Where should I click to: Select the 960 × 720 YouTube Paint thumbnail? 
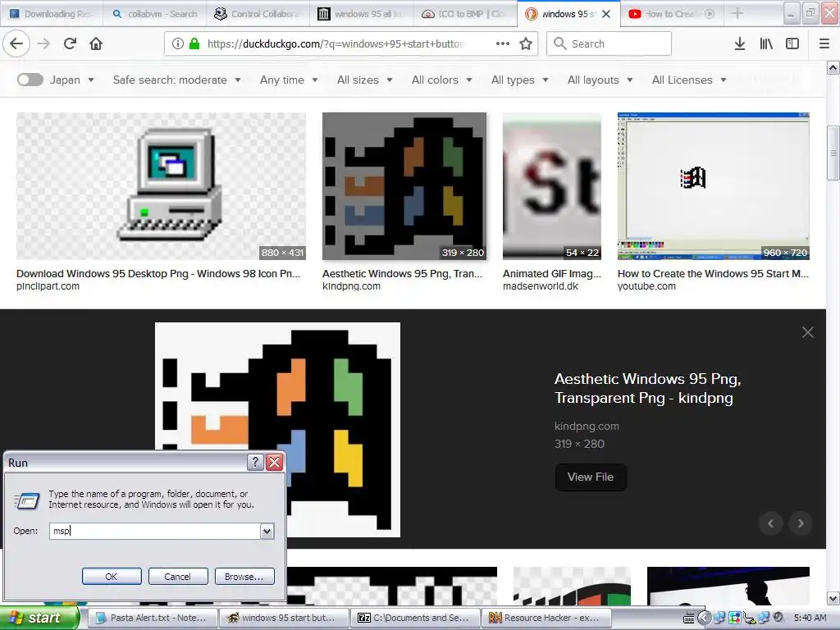714,186
